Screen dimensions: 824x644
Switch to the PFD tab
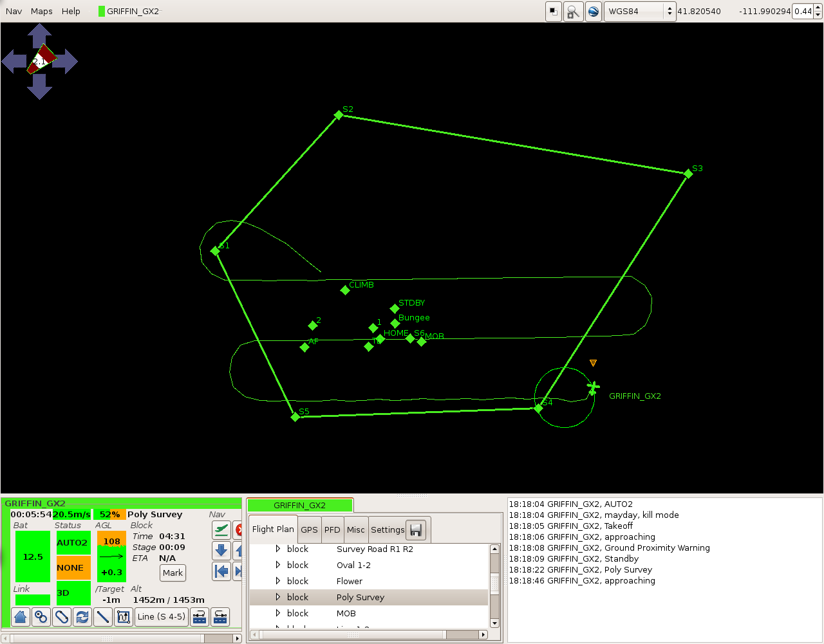click(332, 530)
